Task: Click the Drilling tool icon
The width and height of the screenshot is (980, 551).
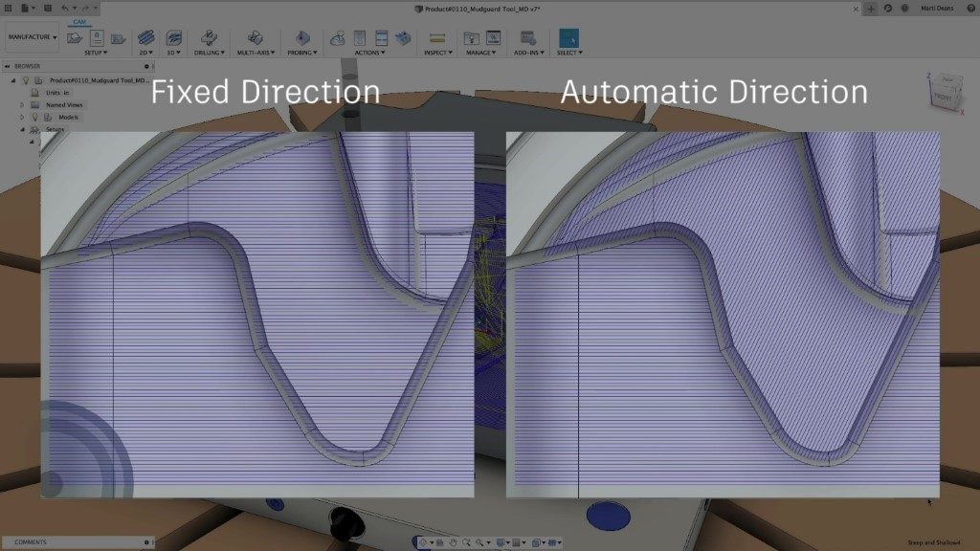Action: 210,38
